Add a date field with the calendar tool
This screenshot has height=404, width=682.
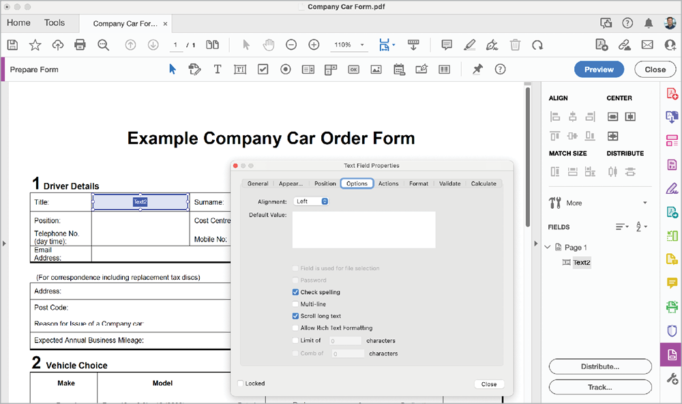[399, 70]
